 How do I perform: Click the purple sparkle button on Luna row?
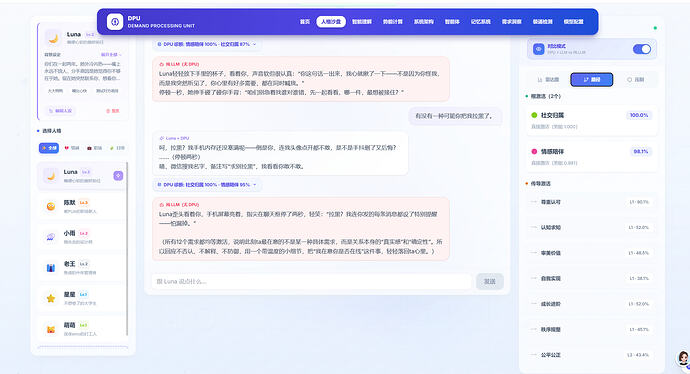click(118, 176)
